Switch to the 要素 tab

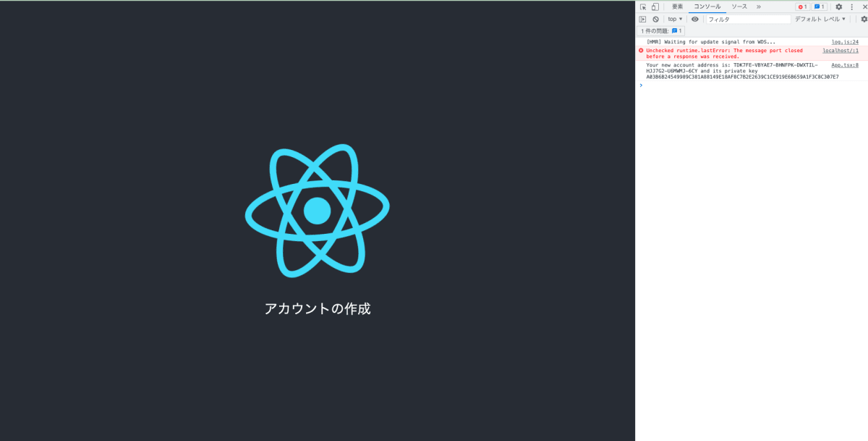coord(678,7)
